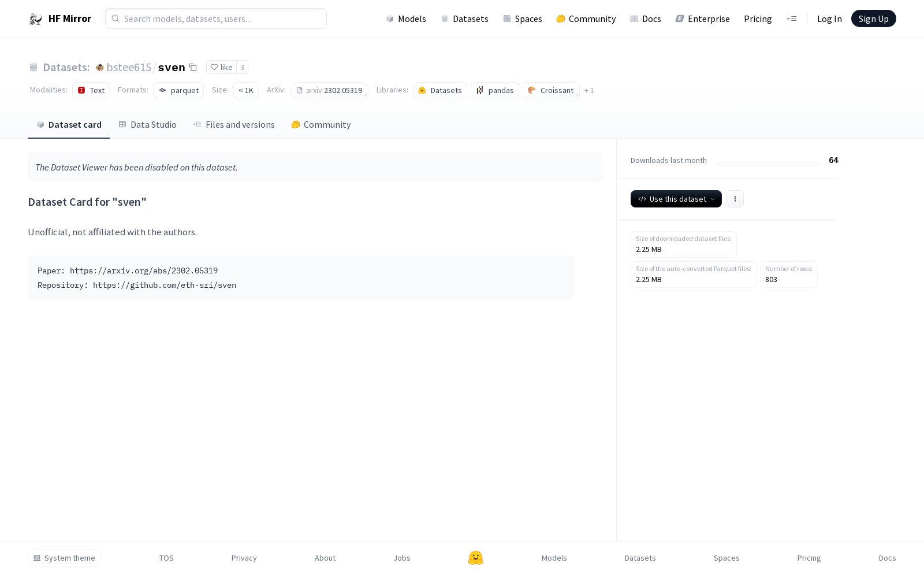Go to the dataset Community tab
This screenshot has height=578, width=924.
321,125
